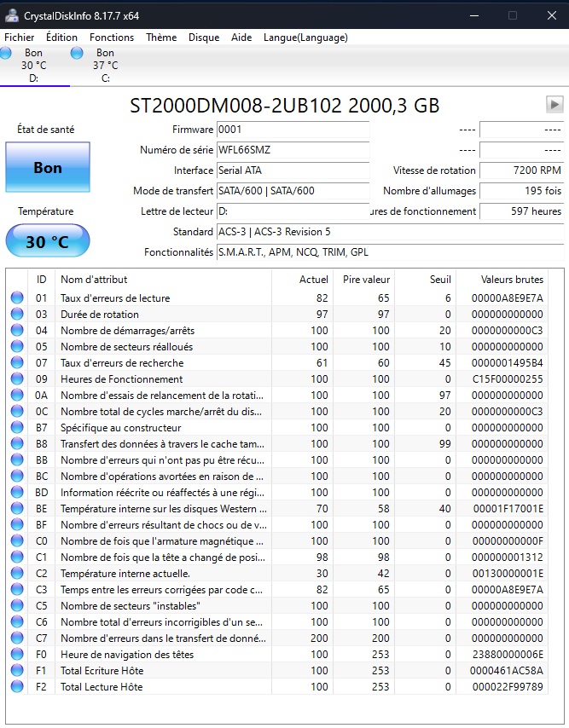569x728 pixels.
Task: Click the 597 heures operating hours field
Action: tap(521, 211)
